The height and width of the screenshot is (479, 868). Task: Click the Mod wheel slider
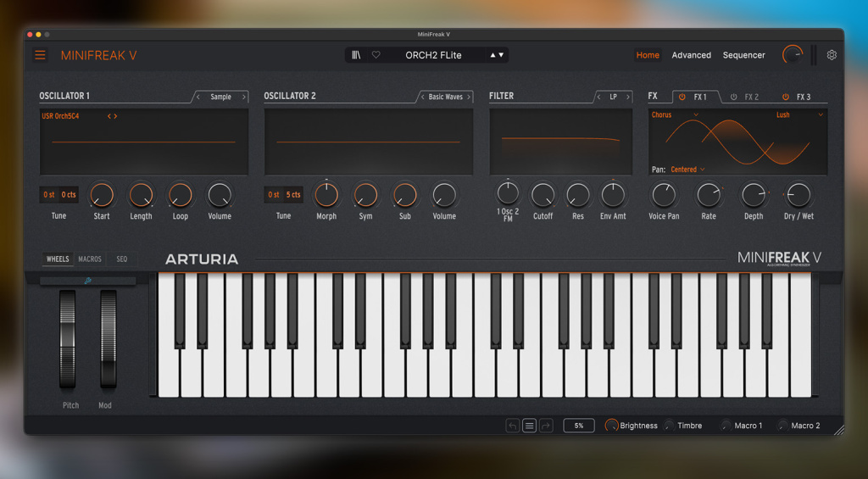coord(108,339)
